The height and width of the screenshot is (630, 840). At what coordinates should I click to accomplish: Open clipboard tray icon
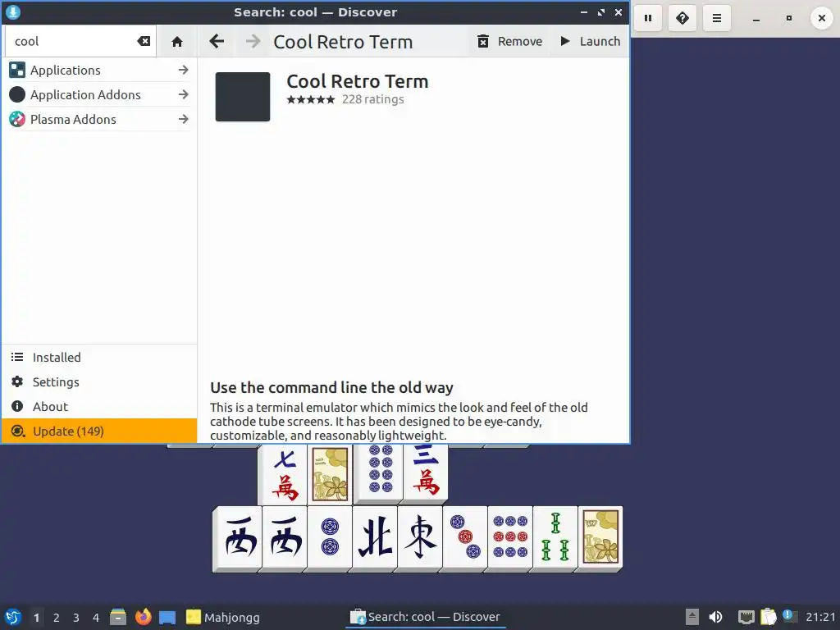768,617
